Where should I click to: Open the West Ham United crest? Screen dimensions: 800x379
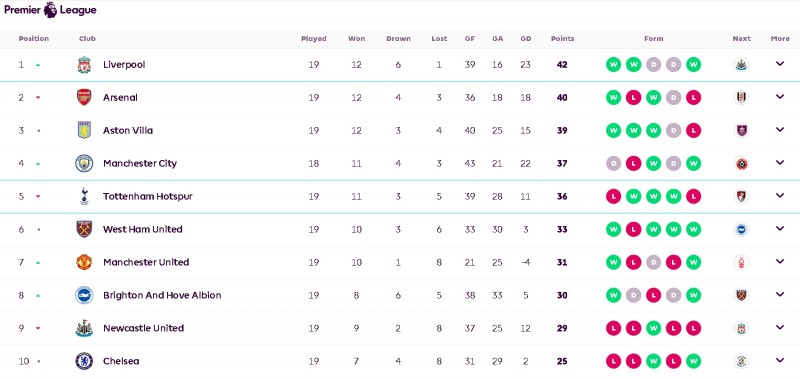[84, 229]
